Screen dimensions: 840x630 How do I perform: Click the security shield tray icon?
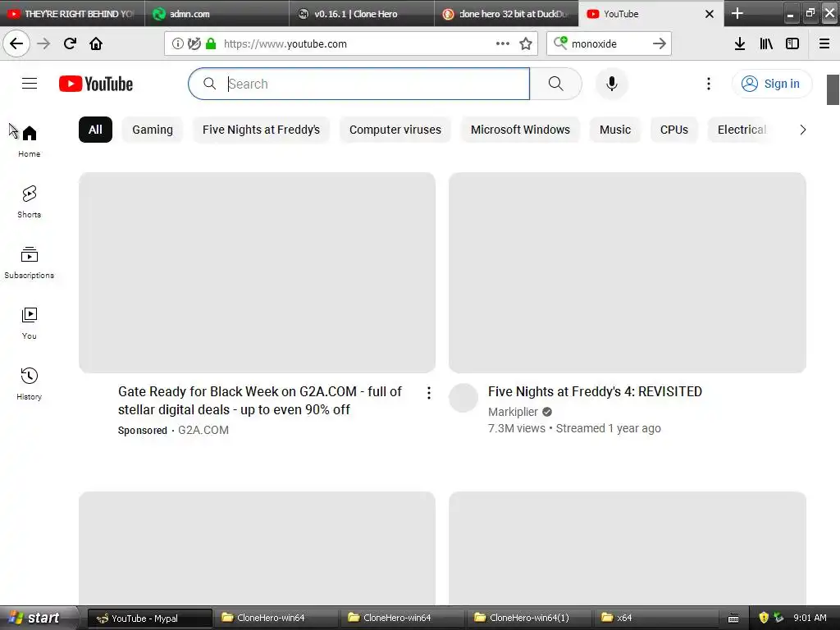tap(764, 618)
